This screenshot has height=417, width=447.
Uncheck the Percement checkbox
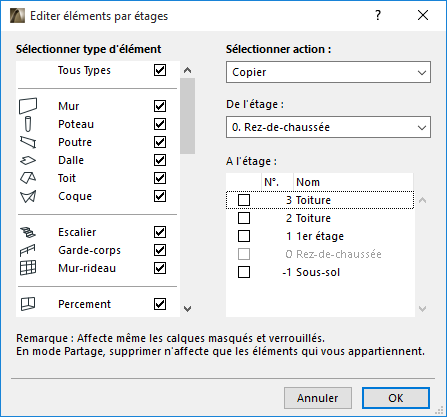point(160,304)
